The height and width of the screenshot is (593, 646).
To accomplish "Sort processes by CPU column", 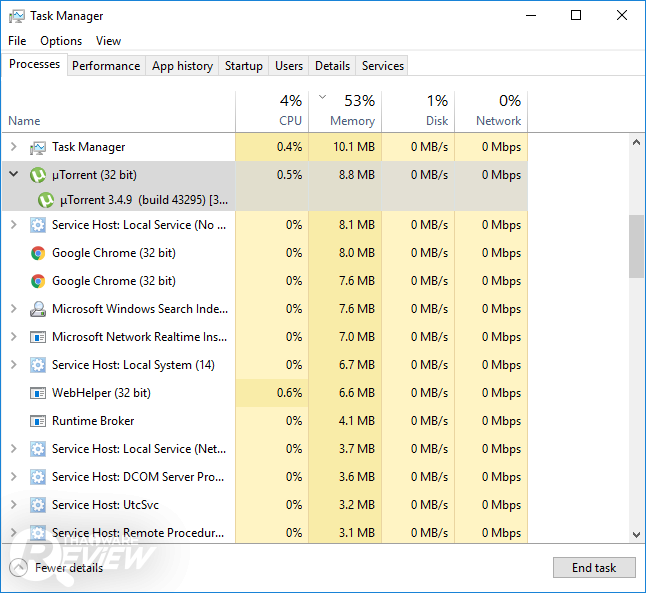I will pyautogui.click(x=272, y=111).
